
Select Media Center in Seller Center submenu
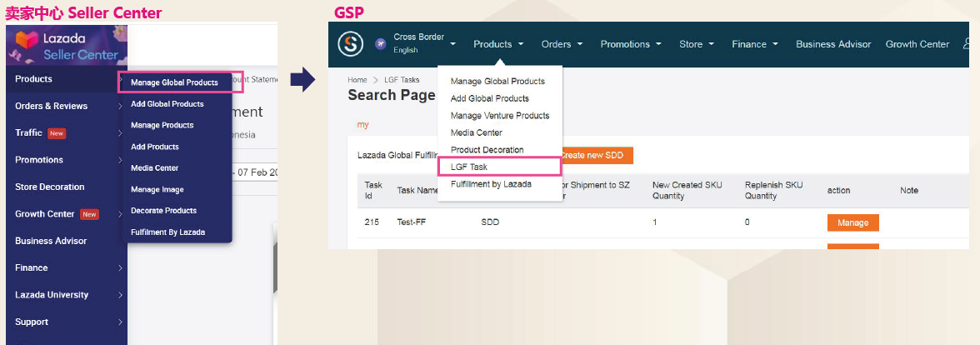tap(154, 168)
